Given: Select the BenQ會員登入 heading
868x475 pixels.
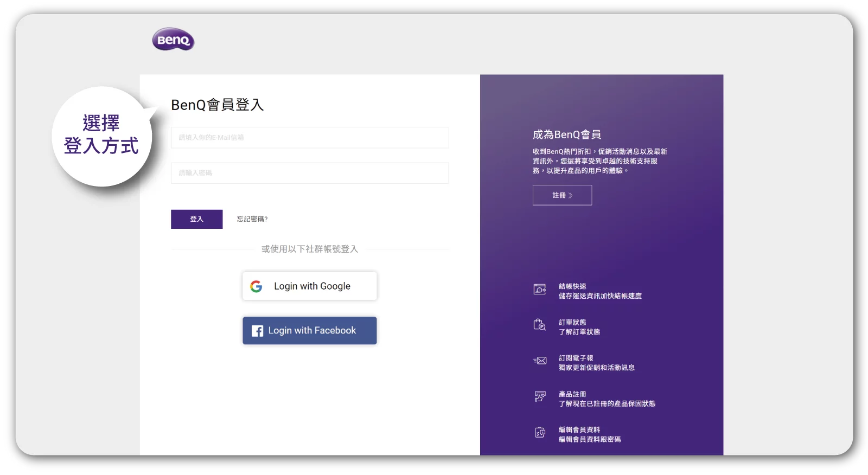Looking at the screenshot, I should click(x=218, y=105).
